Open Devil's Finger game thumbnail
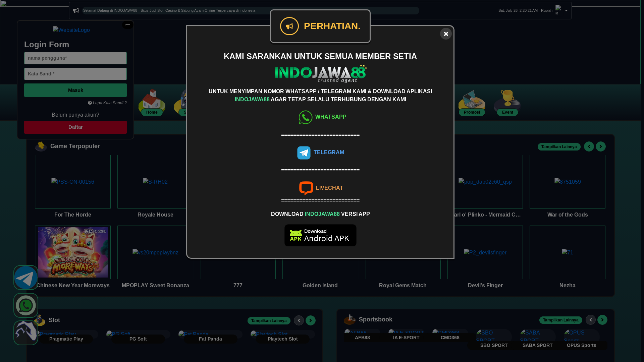Viewport: 644px width, 362px height. [485, 252]
